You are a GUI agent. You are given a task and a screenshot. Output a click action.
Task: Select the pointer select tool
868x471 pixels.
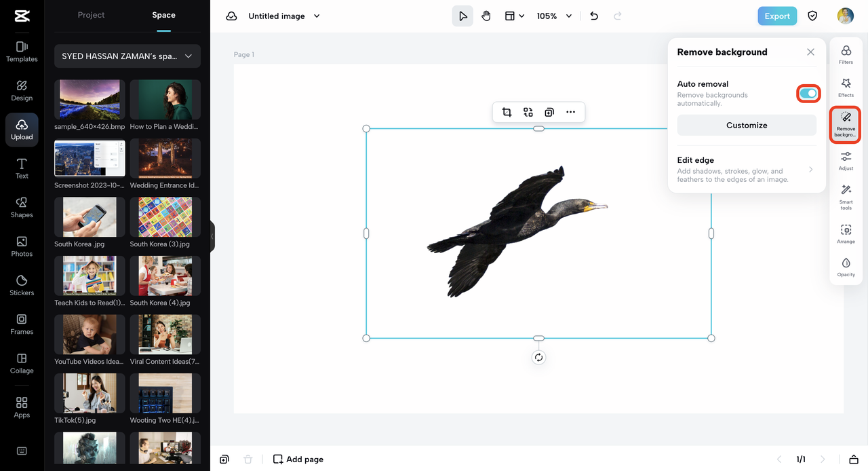coord(462,16)
